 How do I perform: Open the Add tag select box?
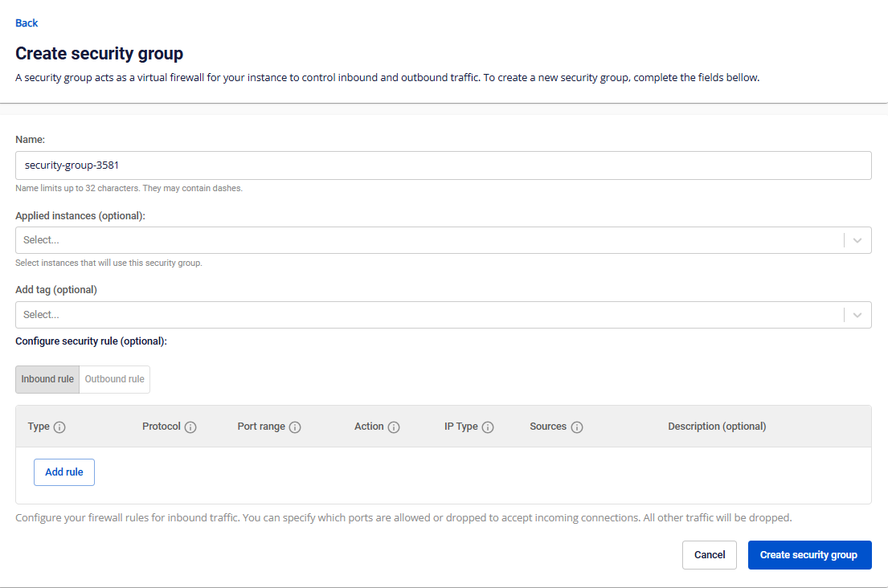(426, 315)
